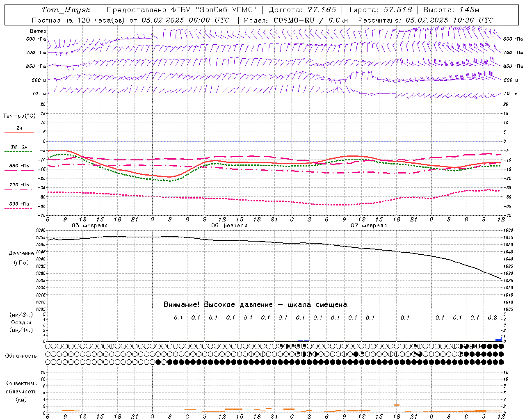The image size is (525, 420).
Task: Click the 500 гПа temperature legend entry
Action: point(19,204)
